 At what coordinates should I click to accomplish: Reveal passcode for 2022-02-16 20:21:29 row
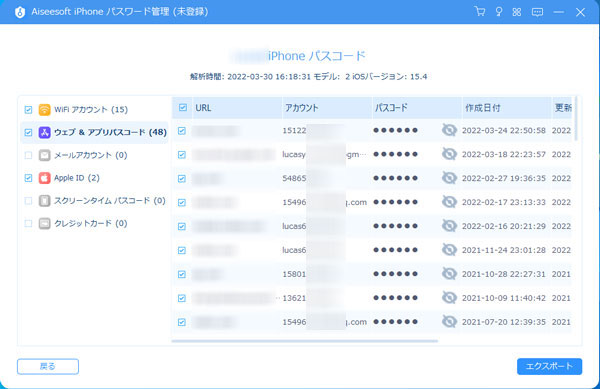click(x=449, y=226)
